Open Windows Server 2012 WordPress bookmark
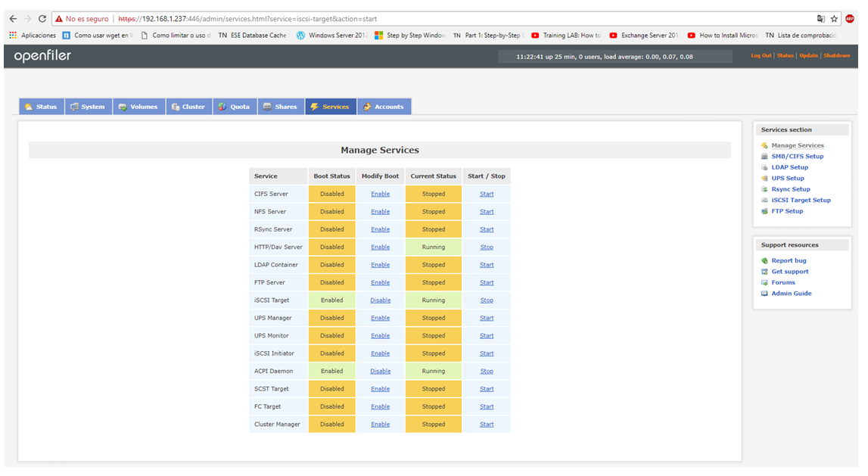The height and width of the screenshot is (476, 868). point(332,35)
